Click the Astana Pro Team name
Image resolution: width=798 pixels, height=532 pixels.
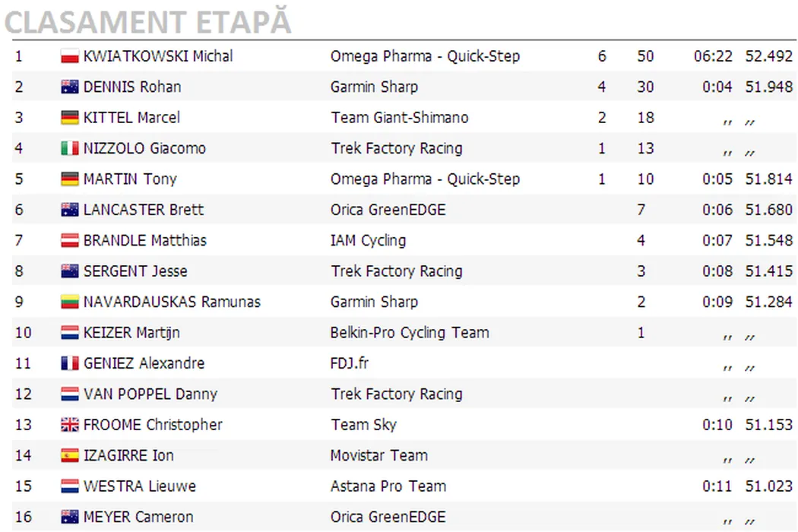click(x=388, y=486)
